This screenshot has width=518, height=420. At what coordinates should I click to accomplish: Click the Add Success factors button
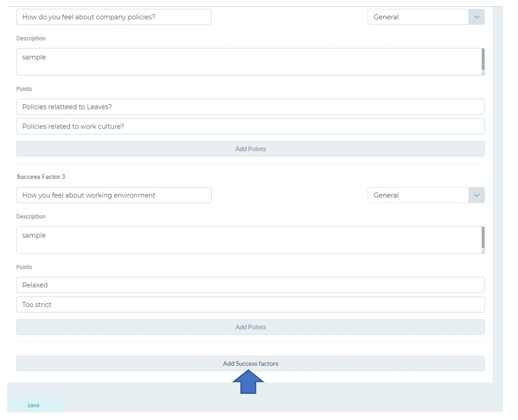[x=250, y=363]
